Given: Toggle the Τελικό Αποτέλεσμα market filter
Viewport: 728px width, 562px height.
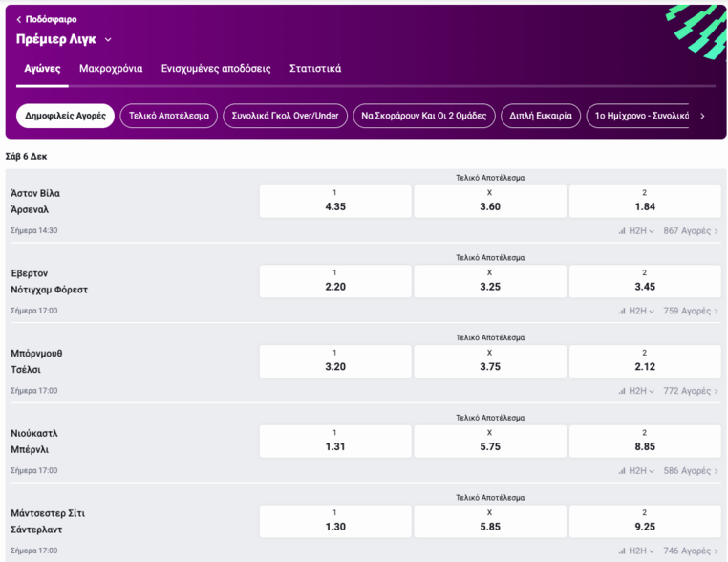Looking at the screenshot, I should (x=169, y=116).
